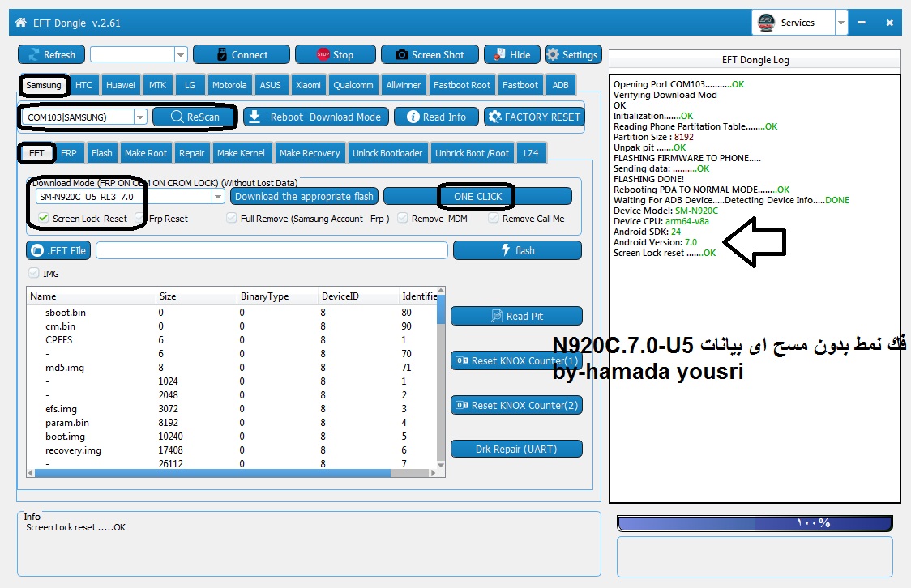This screenshot has width=911, height=588.
Task: Click the Refresh button
Action: 52,54
